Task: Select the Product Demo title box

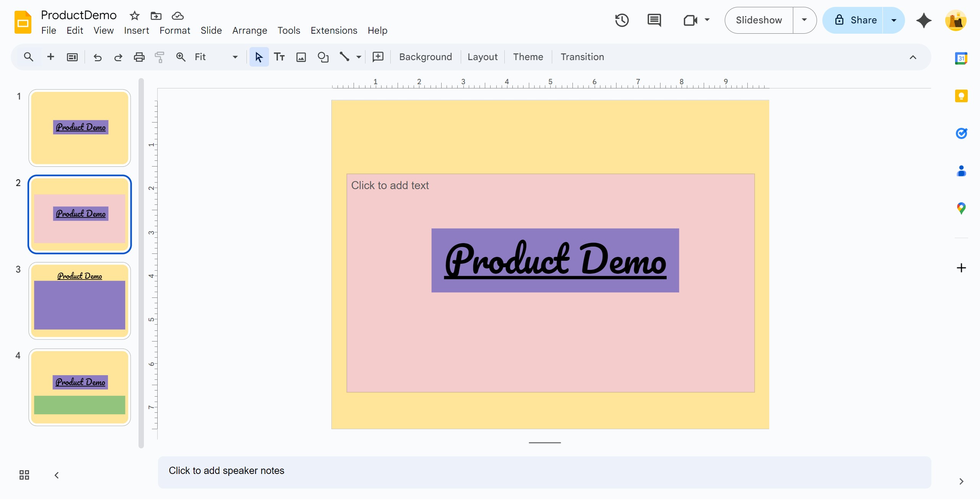Action: click(555, 260)
